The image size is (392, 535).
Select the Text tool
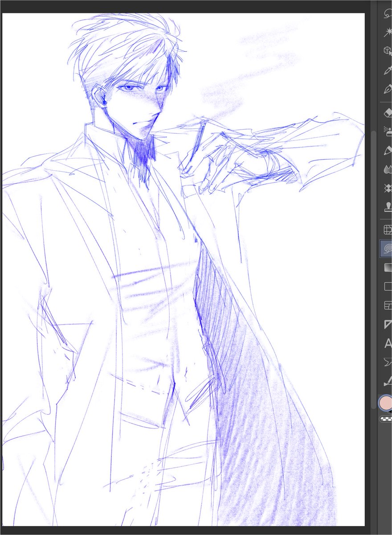pos(387,343)
